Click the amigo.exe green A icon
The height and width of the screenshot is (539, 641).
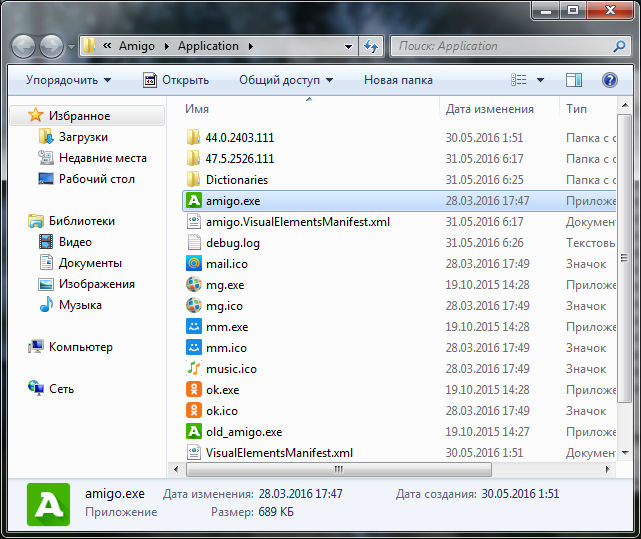point(194,201)
